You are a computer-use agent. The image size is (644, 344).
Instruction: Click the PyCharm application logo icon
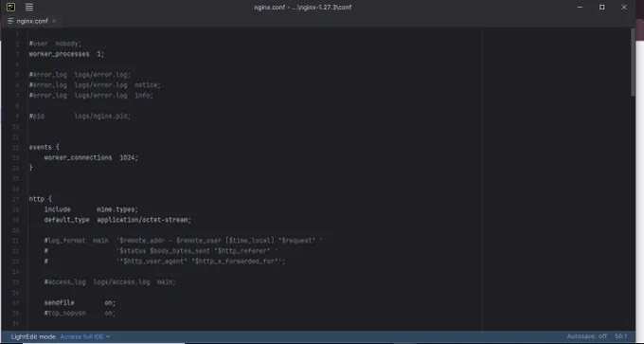(10, 7)
